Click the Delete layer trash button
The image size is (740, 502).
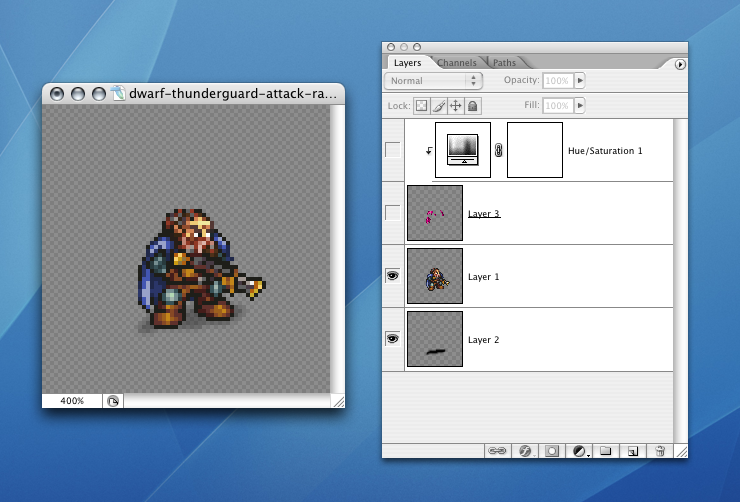pyautogui.click(x=660, y=451)
